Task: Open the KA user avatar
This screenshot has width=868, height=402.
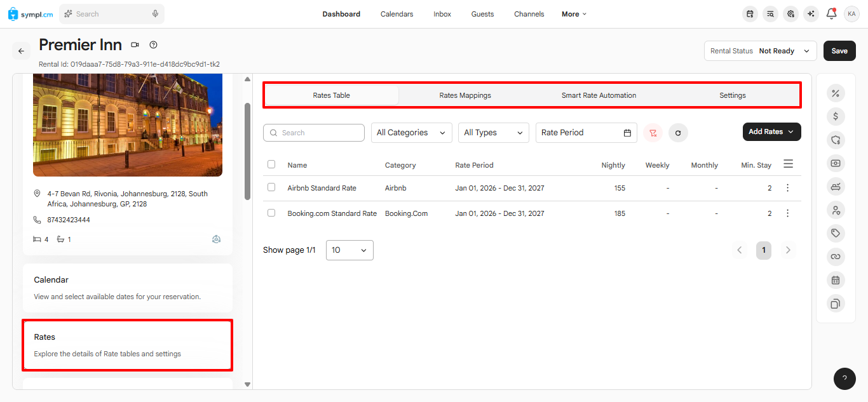Action: point(851,14)
